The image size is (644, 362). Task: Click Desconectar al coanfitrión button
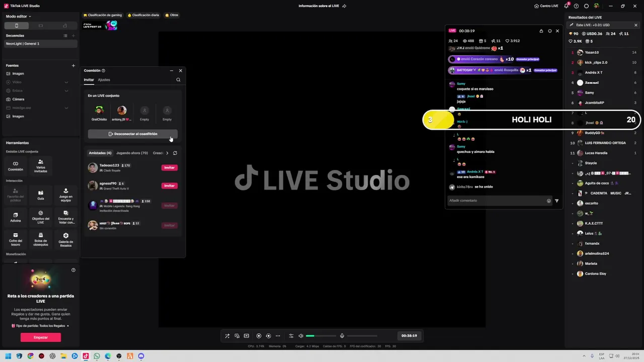(133, 134)
